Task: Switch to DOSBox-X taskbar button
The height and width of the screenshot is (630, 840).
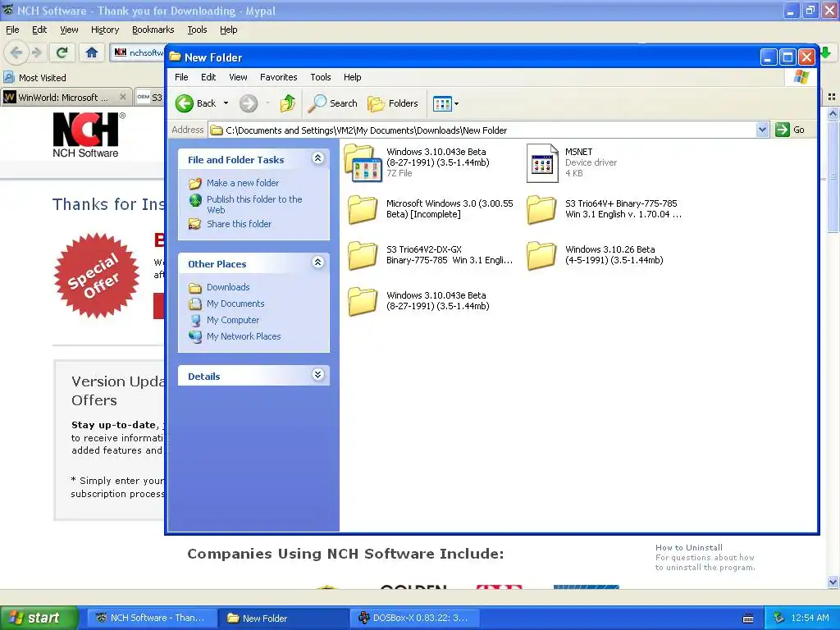Action: (x=415, y=618)
